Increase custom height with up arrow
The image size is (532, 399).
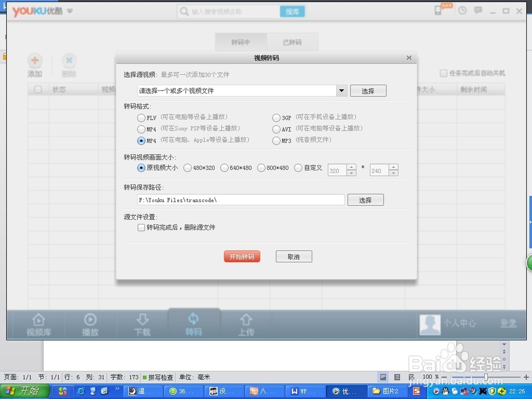tap(394, 167)
